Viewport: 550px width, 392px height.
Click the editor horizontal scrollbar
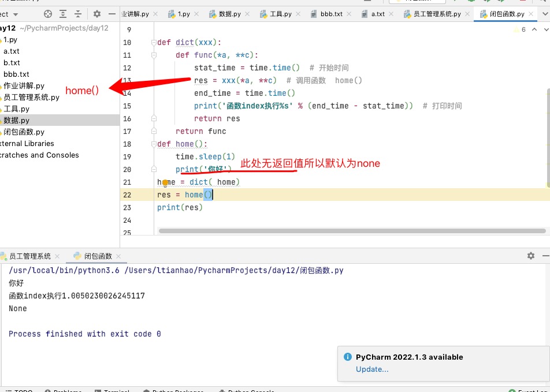352,231
